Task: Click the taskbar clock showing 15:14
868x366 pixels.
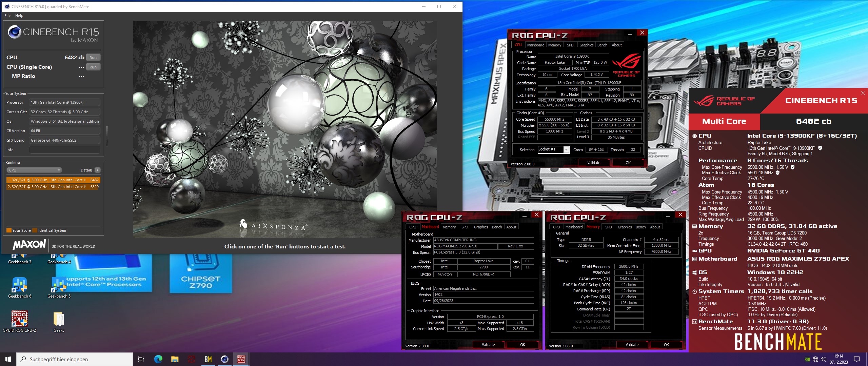Action: click(839, 359)
